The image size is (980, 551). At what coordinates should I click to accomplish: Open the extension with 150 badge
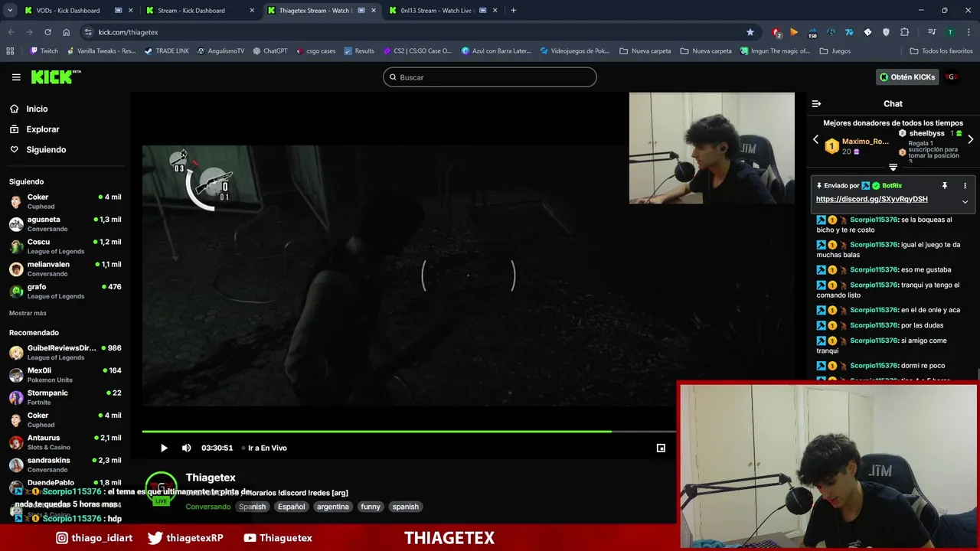pos(812,32)
